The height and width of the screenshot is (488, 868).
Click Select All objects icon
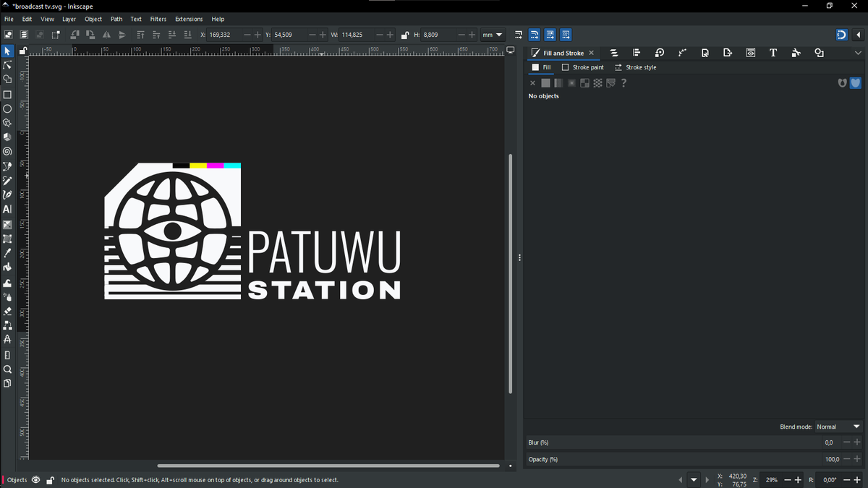8,35
